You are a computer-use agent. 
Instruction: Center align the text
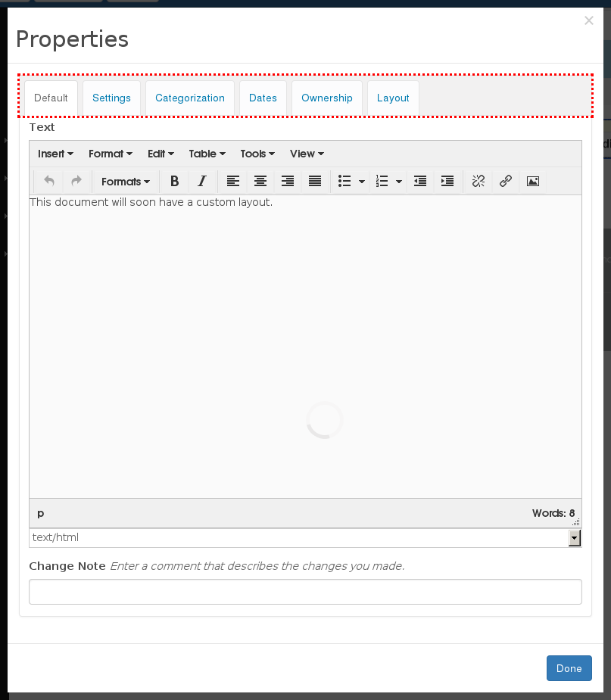[x=260, y=181]
